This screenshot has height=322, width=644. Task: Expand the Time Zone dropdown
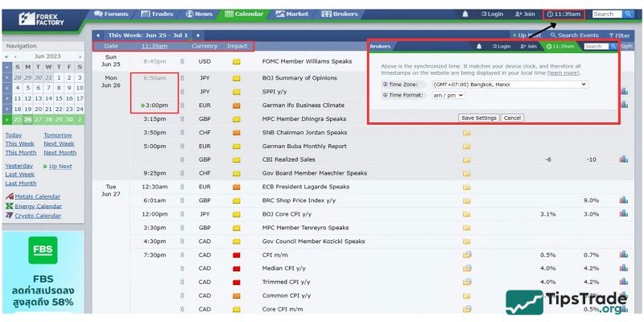point(509,85)
